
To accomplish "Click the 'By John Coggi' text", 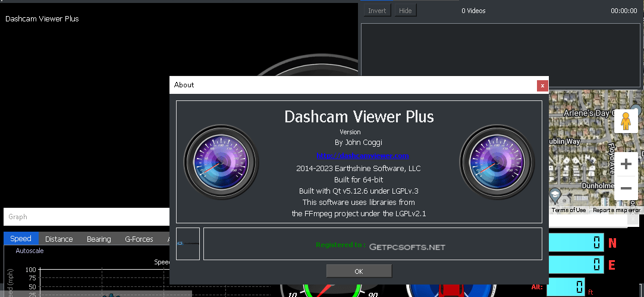I will coord(359,143).
